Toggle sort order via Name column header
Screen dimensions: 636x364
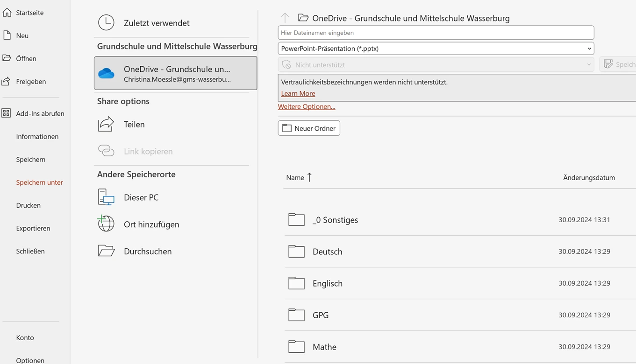[295, 177]
